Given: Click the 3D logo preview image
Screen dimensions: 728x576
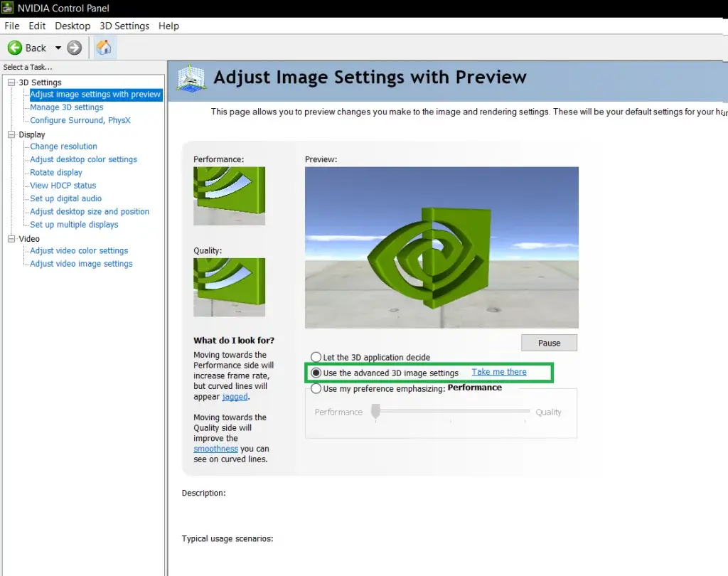Looking at the screenshot, I should (441, 247).
